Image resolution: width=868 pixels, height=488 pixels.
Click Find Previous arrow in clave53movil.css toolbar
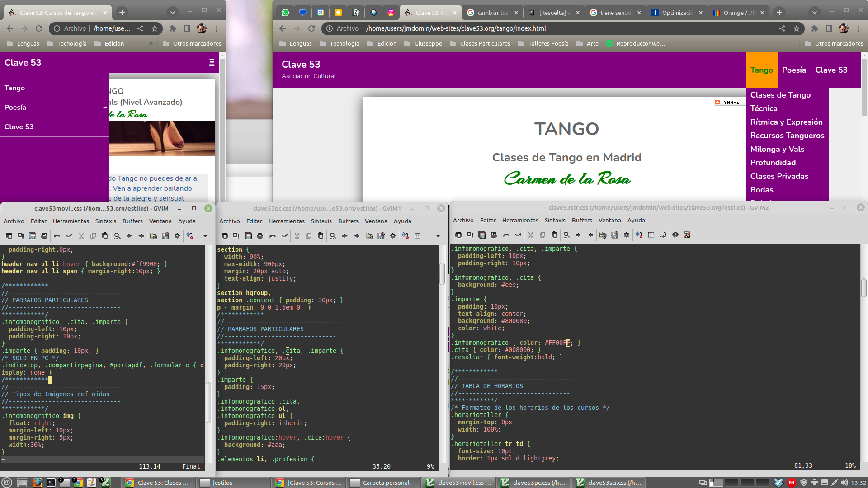(141, 236)
